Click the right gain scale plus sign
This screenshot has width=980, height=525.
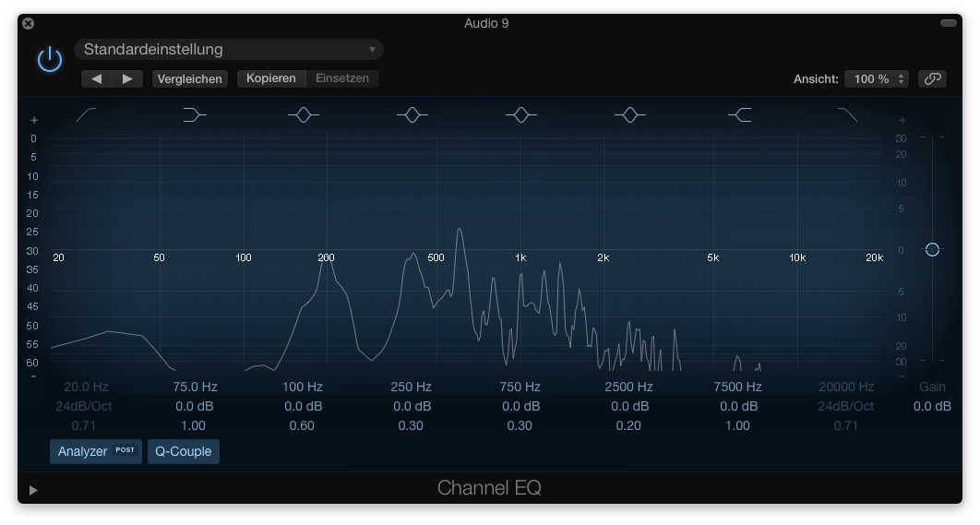pyautogui.click(x=902, y=120)
